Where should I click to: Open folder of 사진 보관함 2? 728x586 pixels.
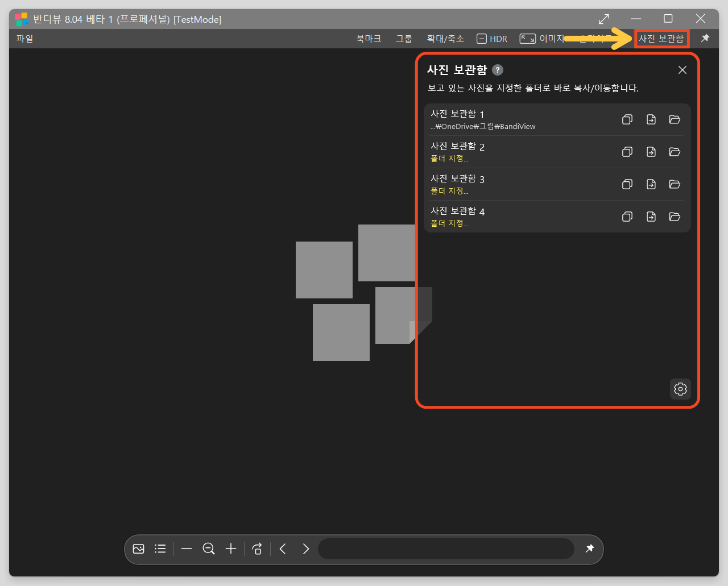[x=675, y=152]
